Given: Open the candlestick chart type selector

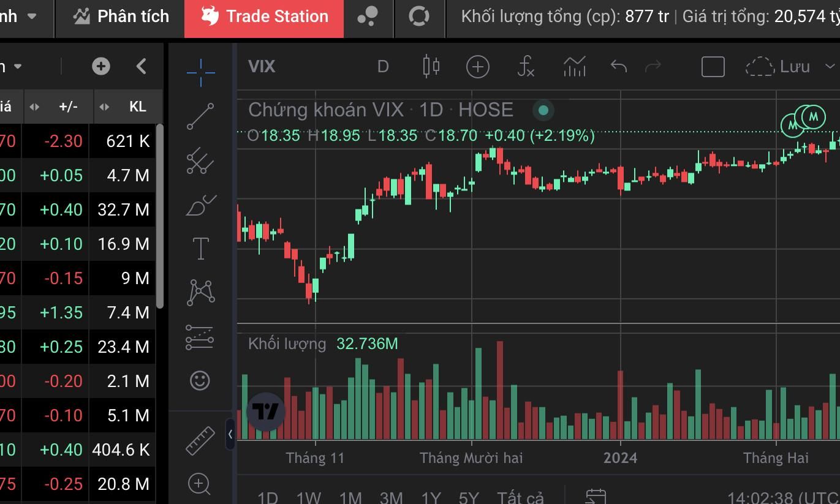Looking at the screenshot, I should [431, 66].
